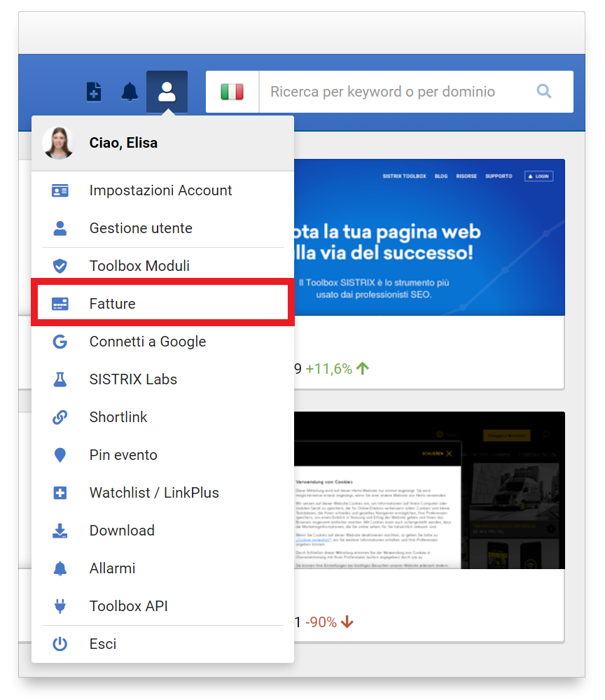Select Gestione utente from the menu
Viewport: 605px width, 700px height.
coord(141,228)
